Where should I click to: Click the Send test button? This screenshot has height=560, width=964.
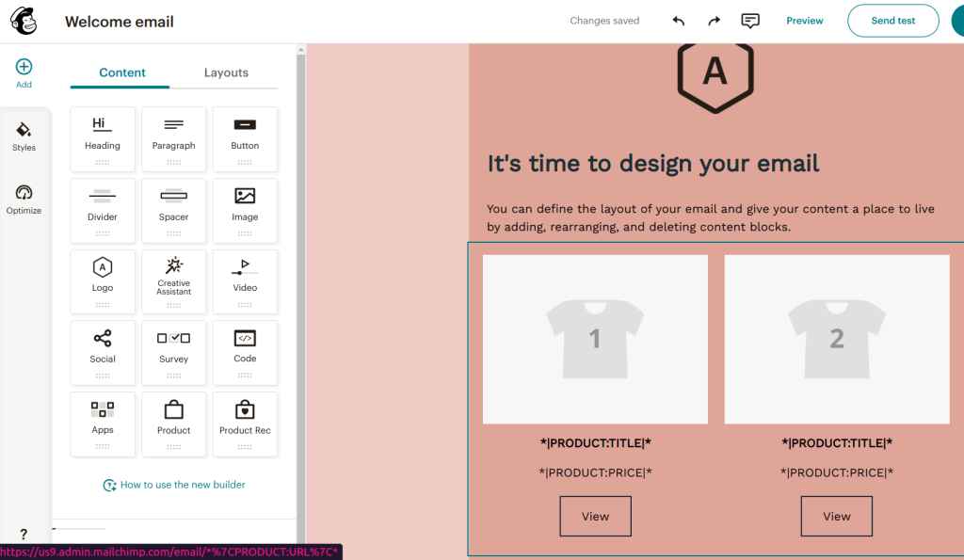[x=892, y=21]
